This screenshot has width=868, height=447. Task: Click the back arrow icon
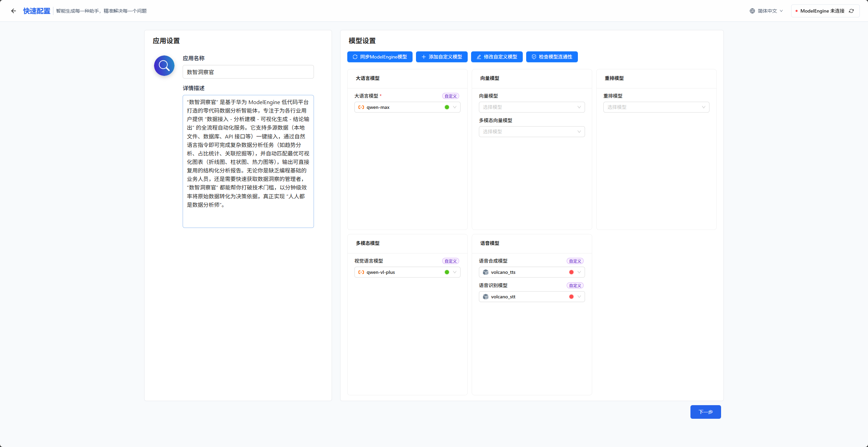click(x=14, y=11)
